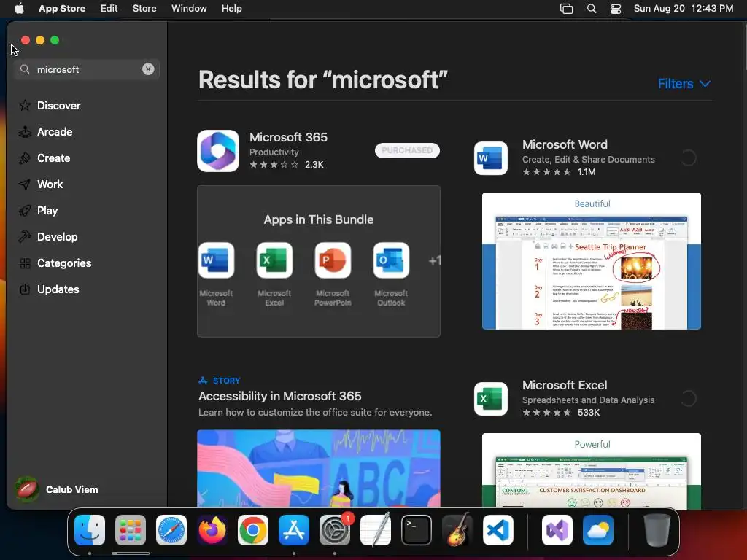
Task: Open the Store menu
Action: point(144,9)
